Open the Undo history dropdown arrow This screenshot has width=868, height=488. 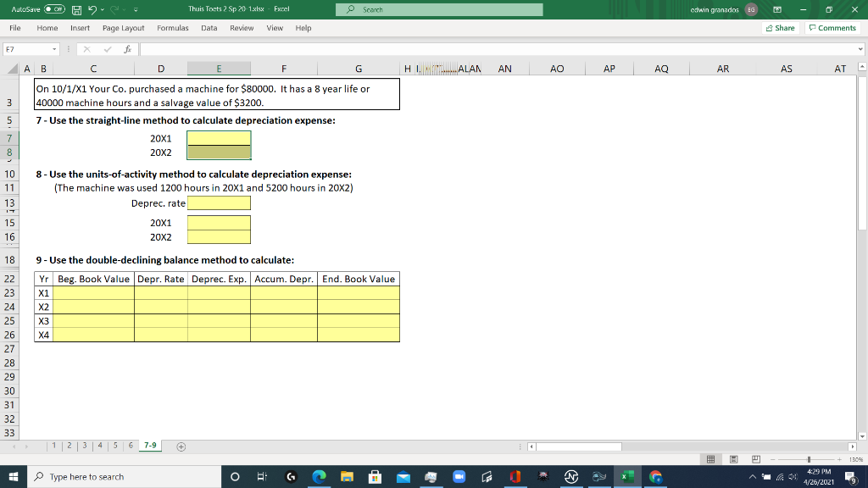click(x=103, y=8)
